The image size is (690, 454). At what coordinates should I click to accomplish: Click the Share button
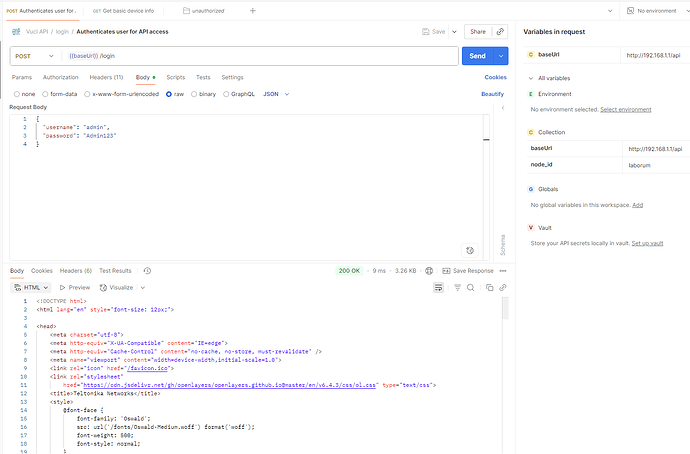(478, 32)
